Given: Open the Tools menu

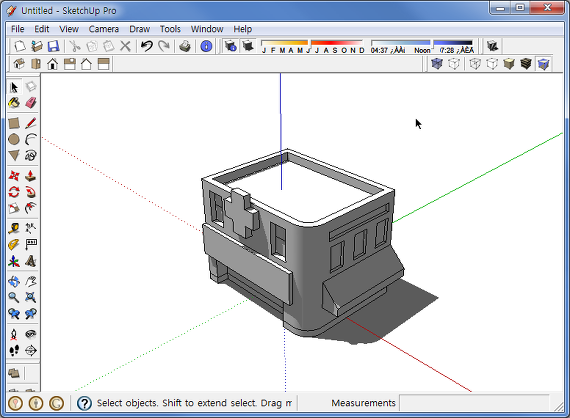Looking at the screenshot, I should (x=170, y=29).
